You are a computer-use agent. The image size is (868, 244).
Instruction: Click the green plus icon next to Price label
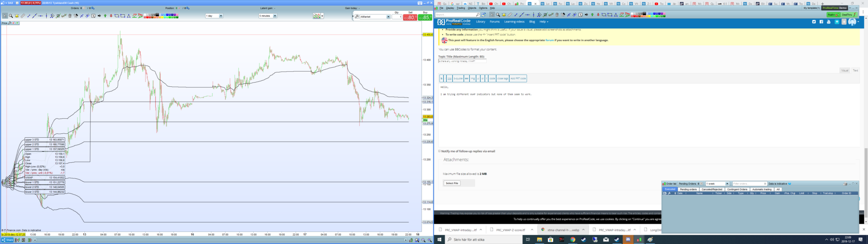pos(17,23)
